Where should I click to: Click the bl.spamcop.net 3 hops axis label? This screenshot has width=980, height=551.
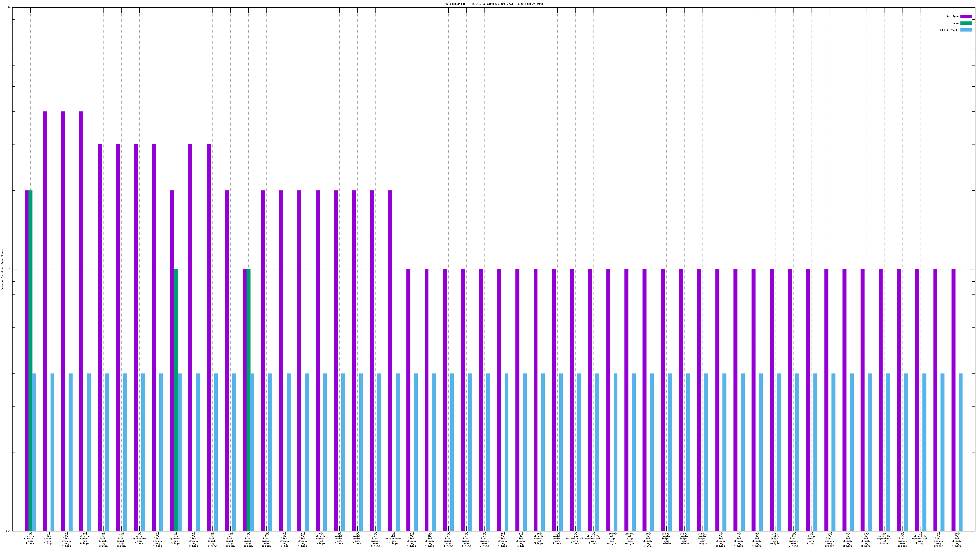175,539
